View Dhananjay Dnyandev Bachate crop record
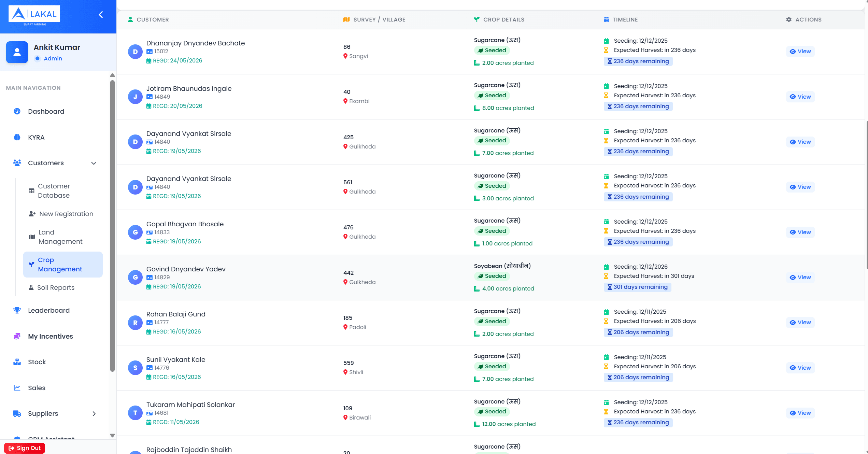This screenshot has height=454, width=868. 800,52
